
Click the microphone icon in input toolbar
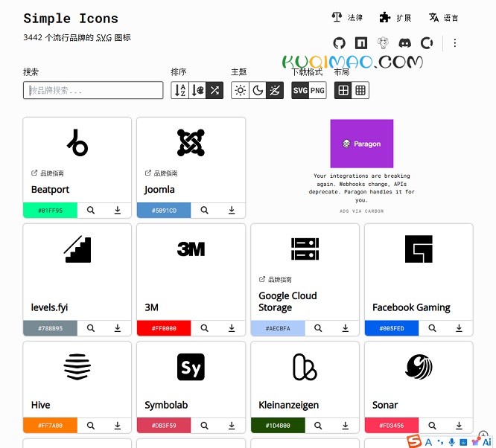[x=452, y=442]
